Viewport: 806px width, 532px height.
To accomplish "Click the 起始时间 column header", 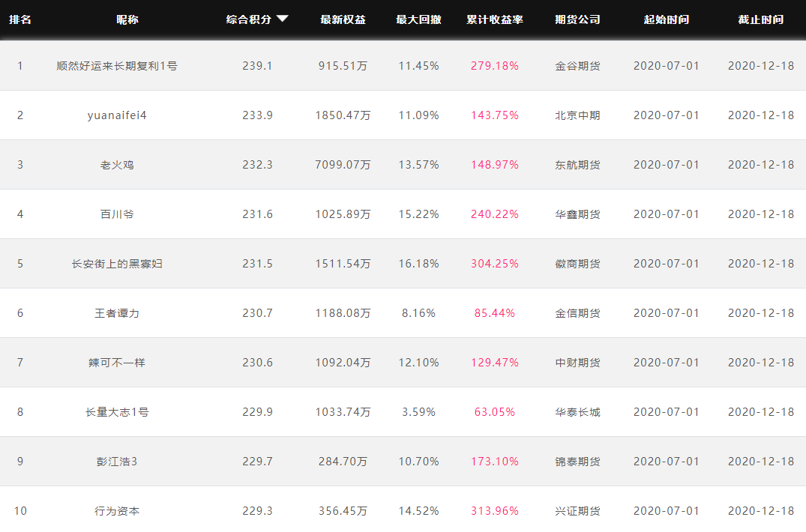I will coord(667,19).
